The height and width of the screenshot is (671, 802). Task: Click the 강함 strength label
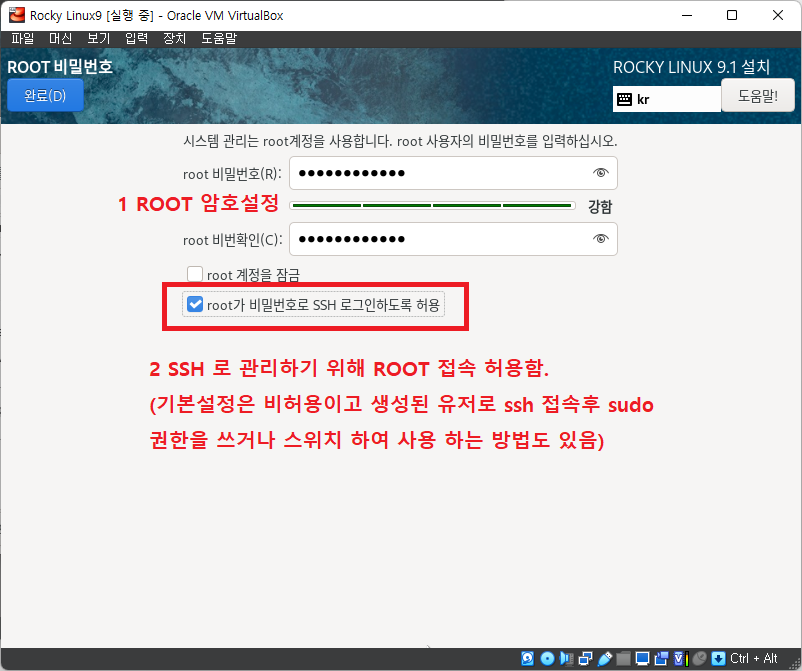[600, 207]
